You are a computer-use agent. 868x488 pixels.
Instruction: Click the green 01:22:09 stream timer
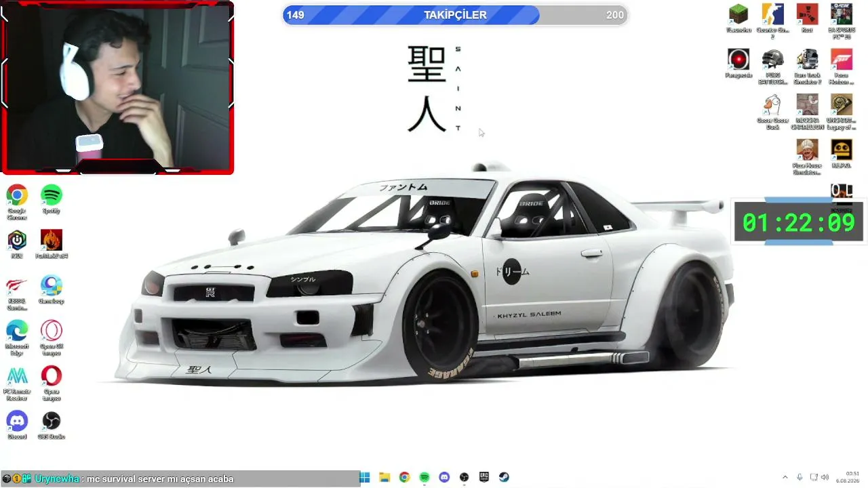click(x=799, y=222)
